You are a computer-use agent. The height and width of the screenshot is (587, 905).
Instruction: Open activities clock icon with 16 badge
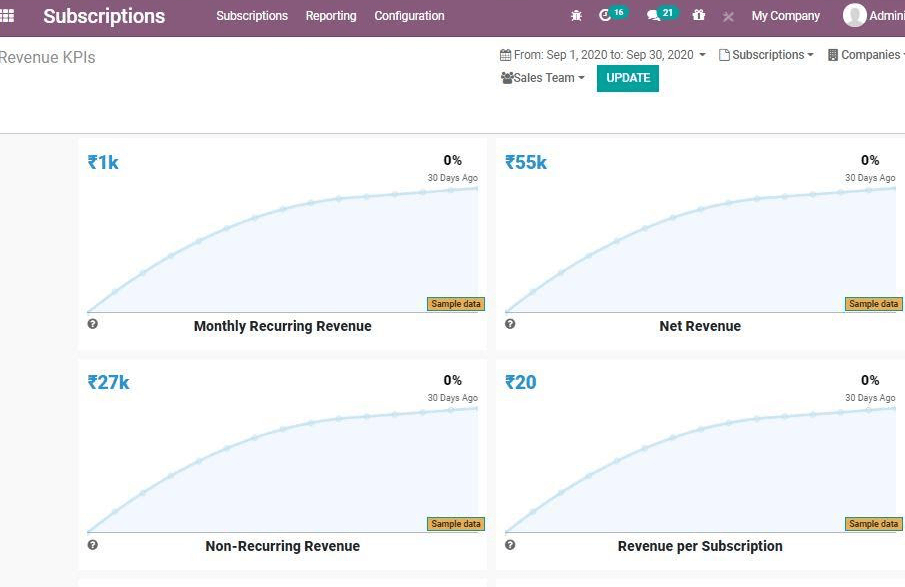612,14
